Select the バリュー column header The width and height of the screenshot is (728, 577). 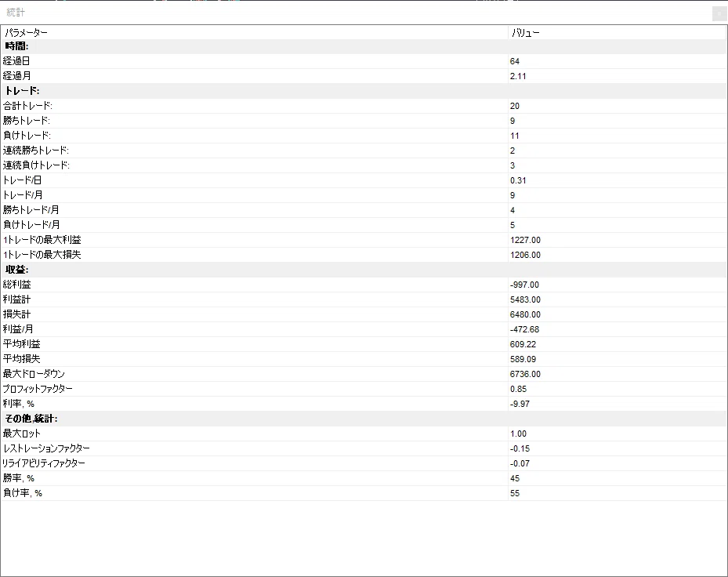tap(618, 32)
